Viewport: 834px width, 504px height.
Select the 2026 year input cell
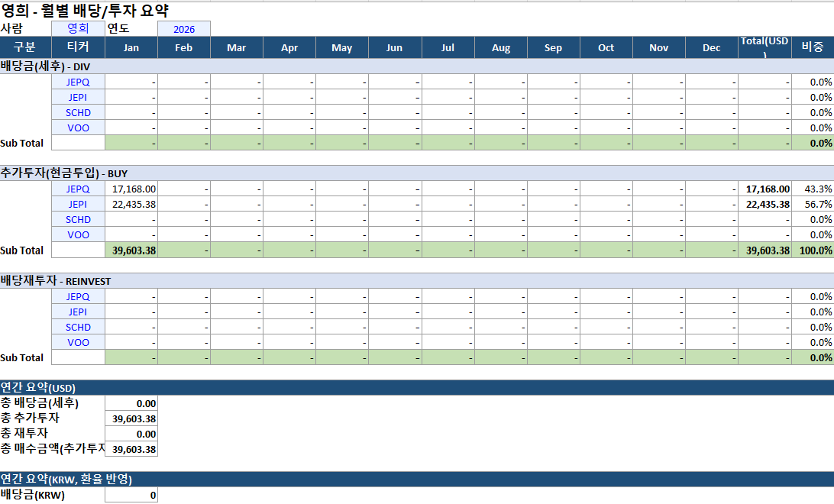click(184, 29)
